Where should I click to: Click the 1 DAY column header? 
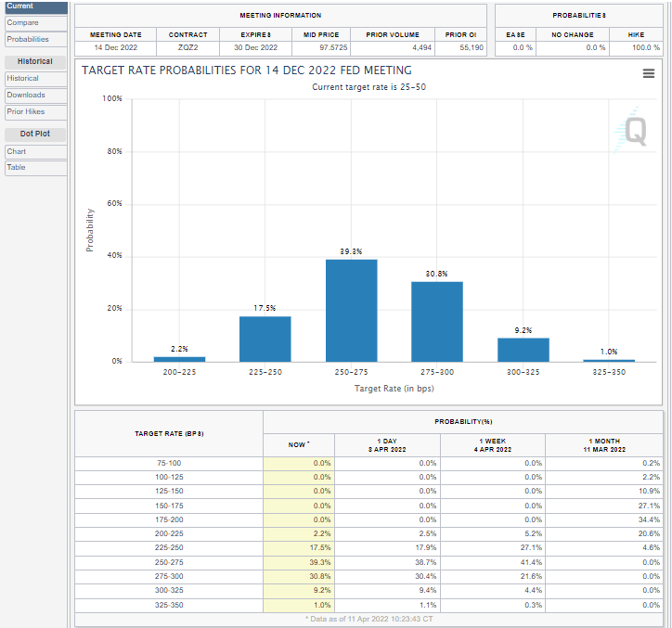coord(387,444)
